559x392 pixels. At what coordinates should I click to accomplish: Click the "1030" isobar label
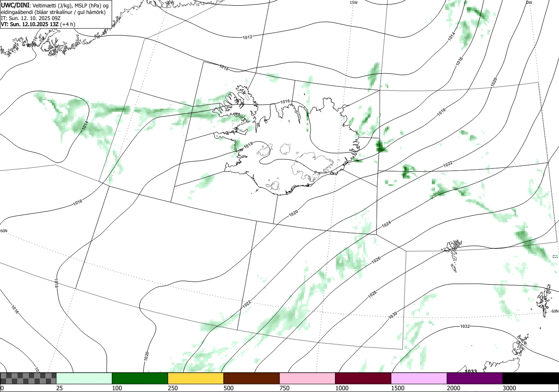pos(393,314)
